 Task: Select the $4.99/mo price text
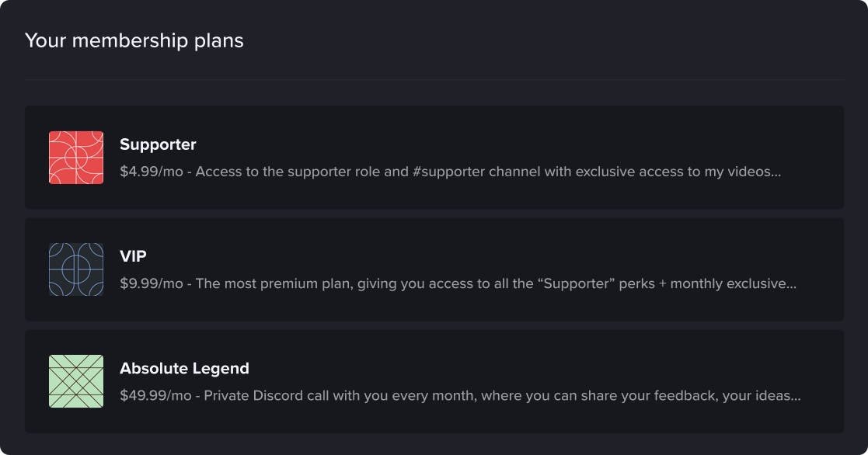click(x=151, y=172)
